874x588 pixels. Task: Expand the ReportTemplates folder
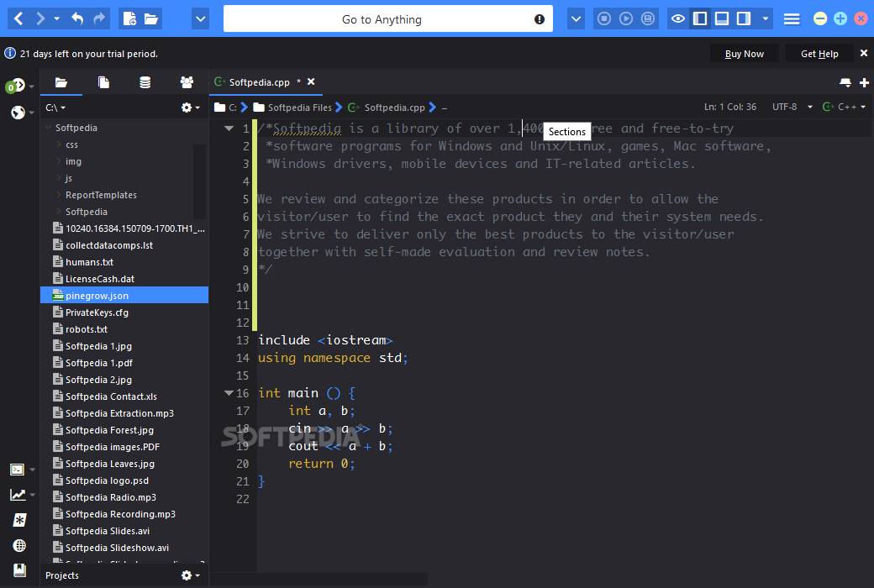coord(59,195)
